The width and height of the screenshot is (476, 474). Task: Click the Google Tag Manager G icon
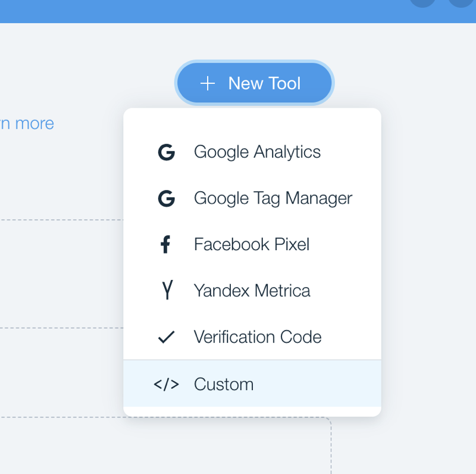click(x=166, y=198)
